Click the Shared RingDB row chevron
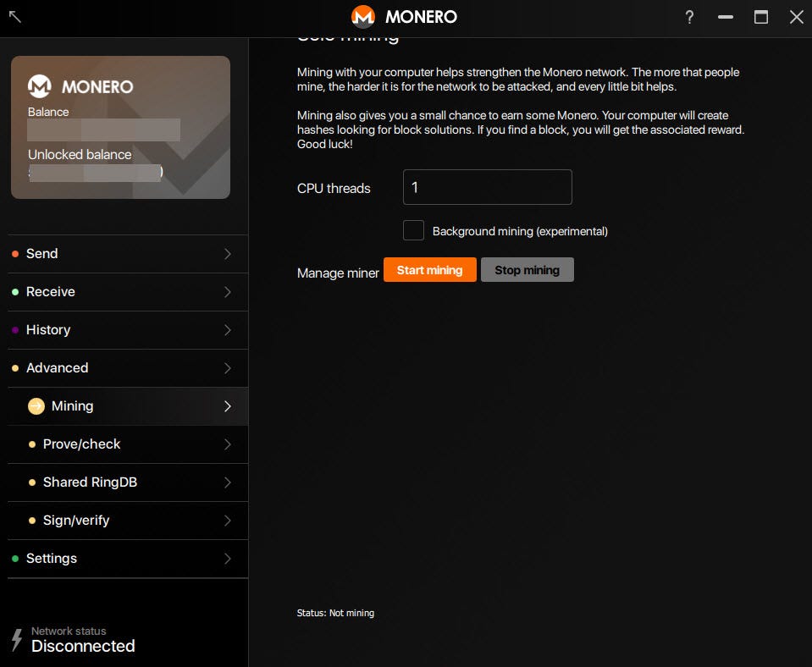This screenshot has width=812, height=667. tap(227, 482)
